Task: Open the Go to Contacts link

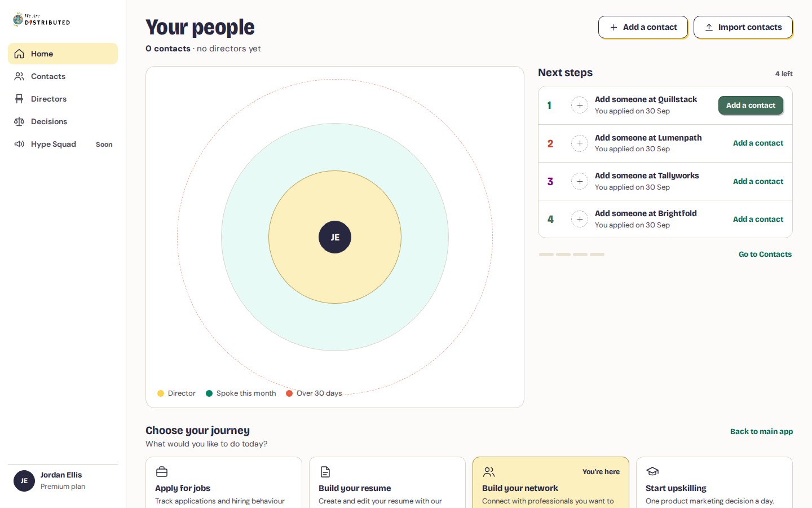Action: point(765,255)
